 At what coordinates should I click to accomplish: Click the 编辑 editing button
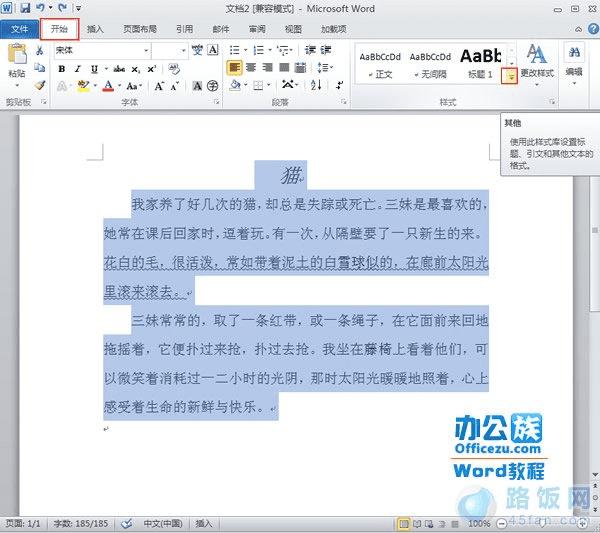click(574, 64)
